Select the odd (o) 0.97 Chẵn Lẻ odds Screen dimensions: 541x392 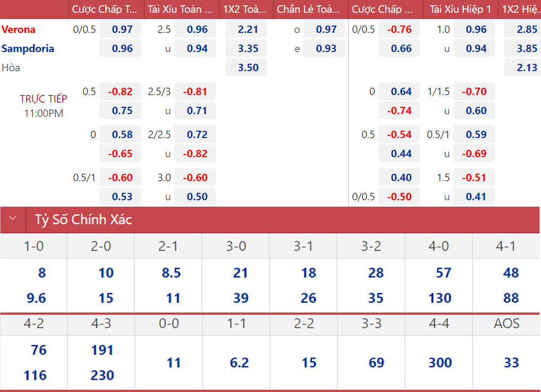(324, 30)
